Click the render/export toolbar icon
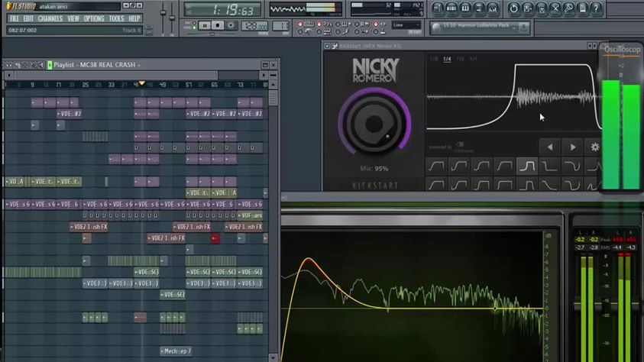This screenshot has height=362, width=644. (542, 8)
